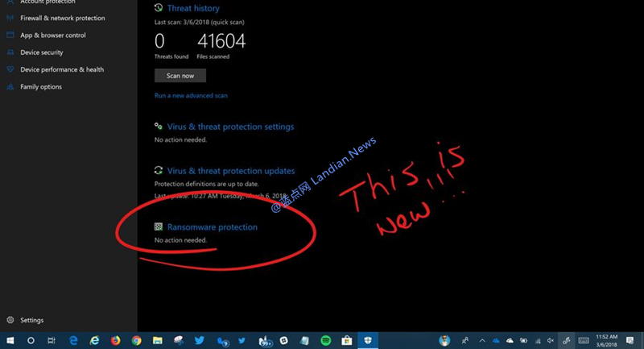Click the Windows Defender shield taskbar icon

point(368,340)
